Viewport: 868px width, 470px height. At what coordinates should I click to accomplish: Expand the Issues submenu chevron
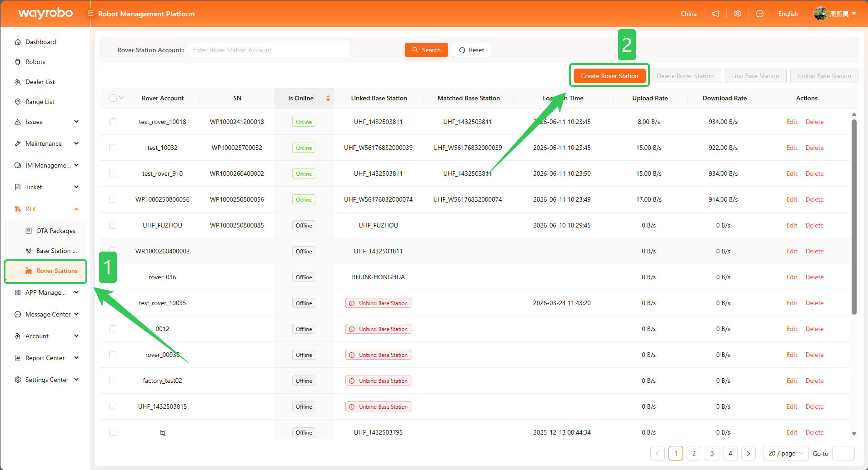(x=76, y=122)
